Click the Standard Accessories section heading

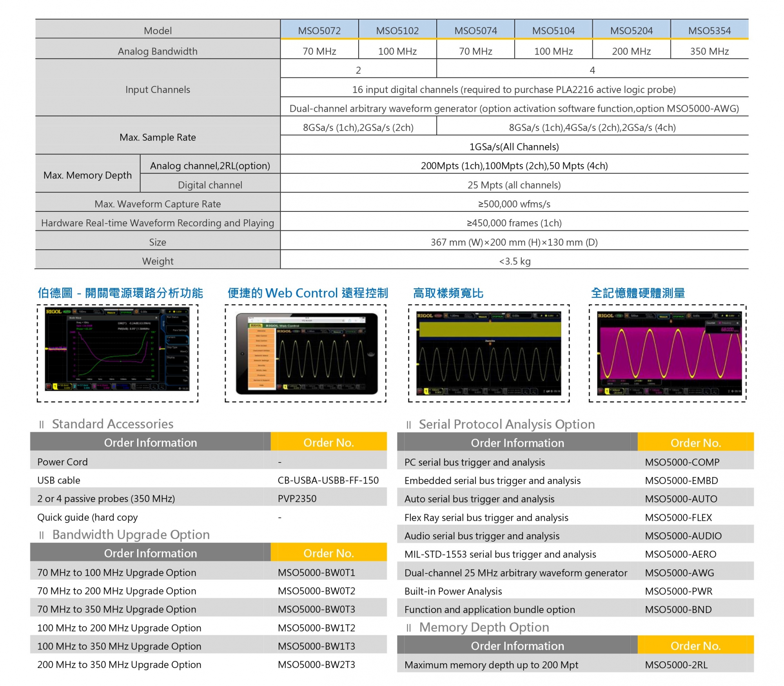click(x=113, y=424)
